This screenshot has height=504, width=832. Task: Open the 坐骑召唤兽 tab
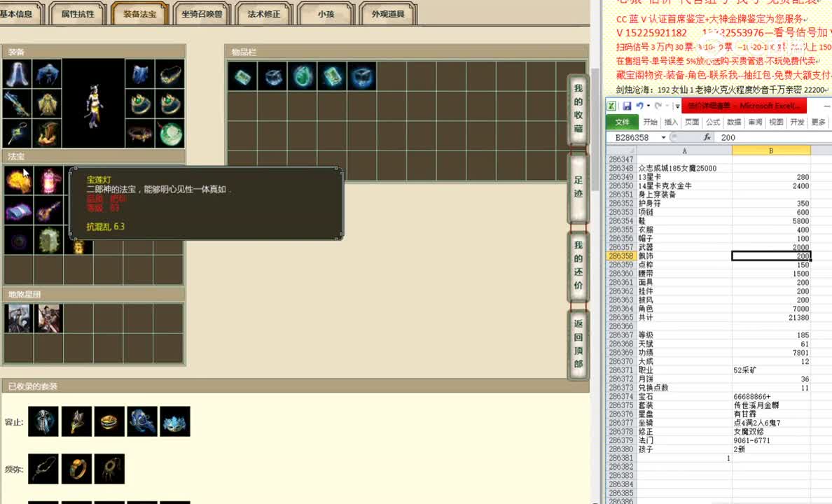click(x=202, y=14)
